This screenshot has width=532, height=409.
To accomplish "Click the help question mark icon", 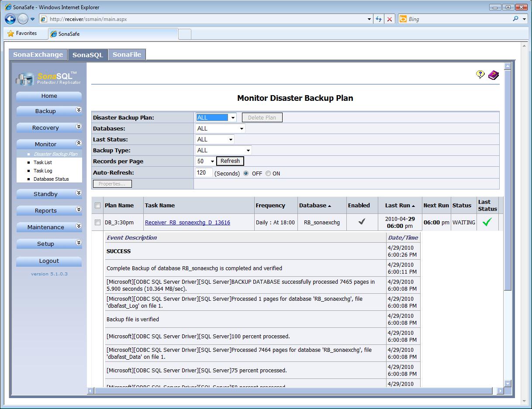I will [480, 75].
